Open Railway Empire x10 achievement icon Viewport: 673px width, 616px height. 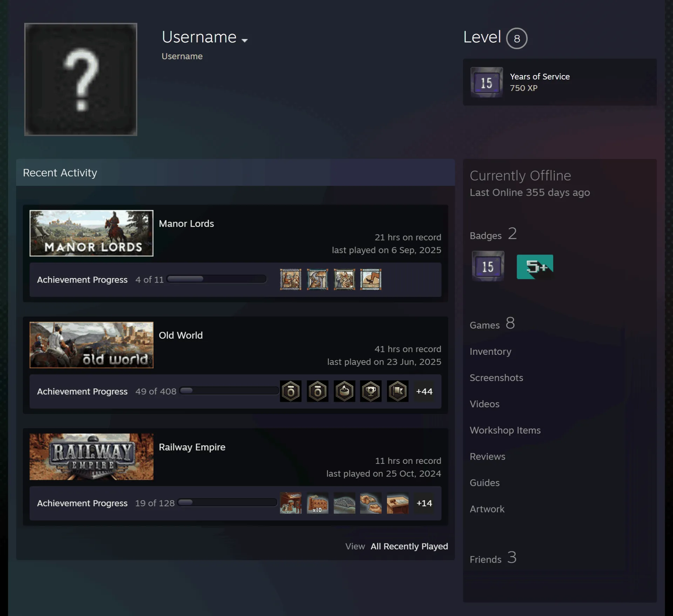318,503
